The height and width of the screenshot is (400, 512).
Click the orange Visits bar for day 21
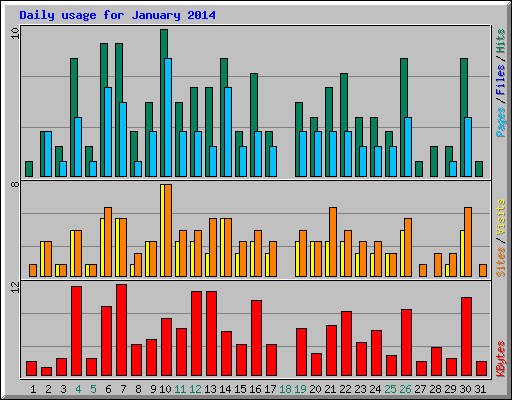click(333, 242)
